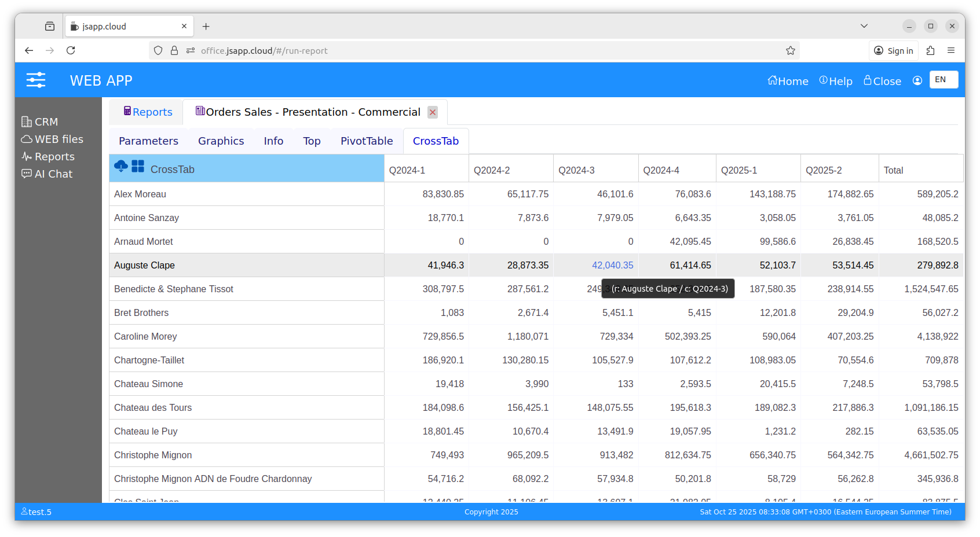Switch to the Graphics tab
The height and width of the screenshot is (537, 980).
(x=221, y=141)
